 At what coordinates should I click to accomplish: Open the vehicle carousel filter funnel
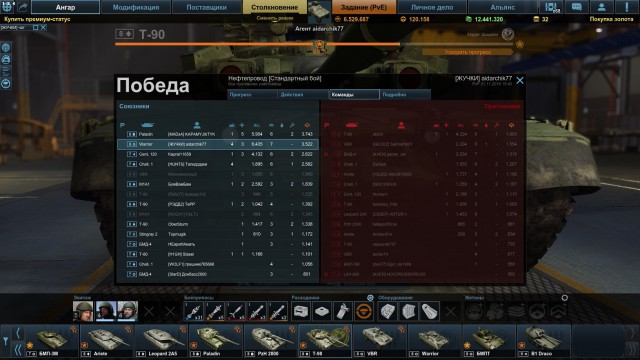(x=5, y=341)
